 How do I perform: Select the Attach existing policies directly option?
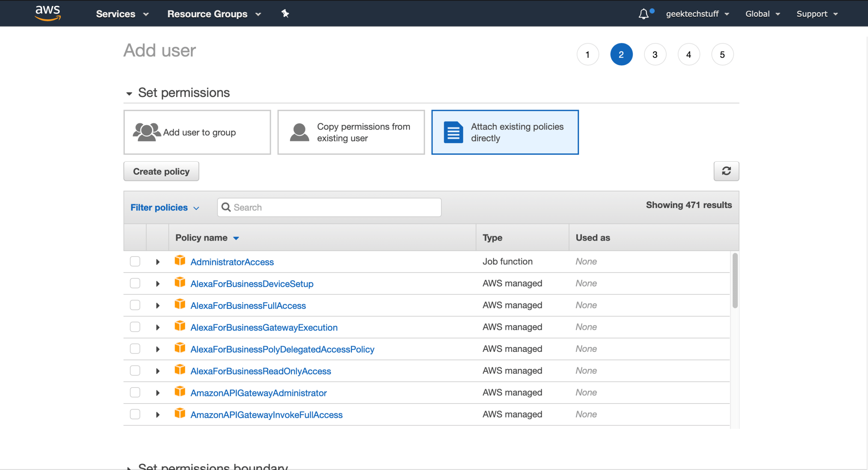click(x=505, y=132)
